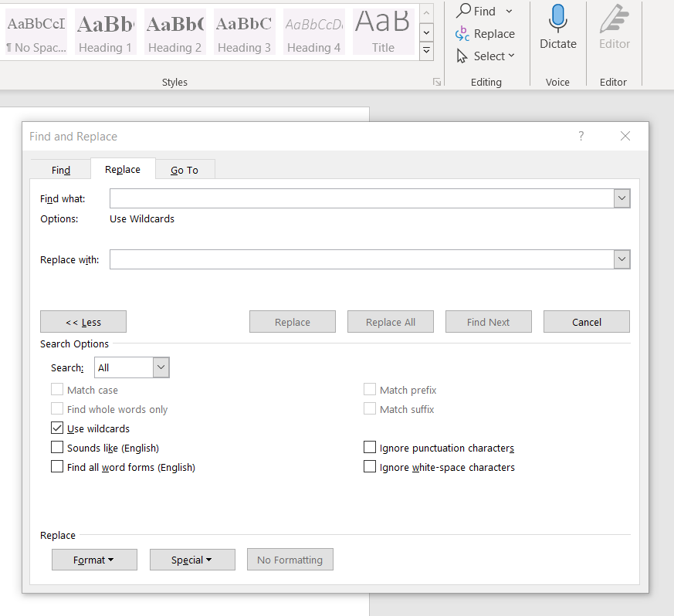
Task: Open the Styles pane launcher icon
Action: click(x=437, y=82)
